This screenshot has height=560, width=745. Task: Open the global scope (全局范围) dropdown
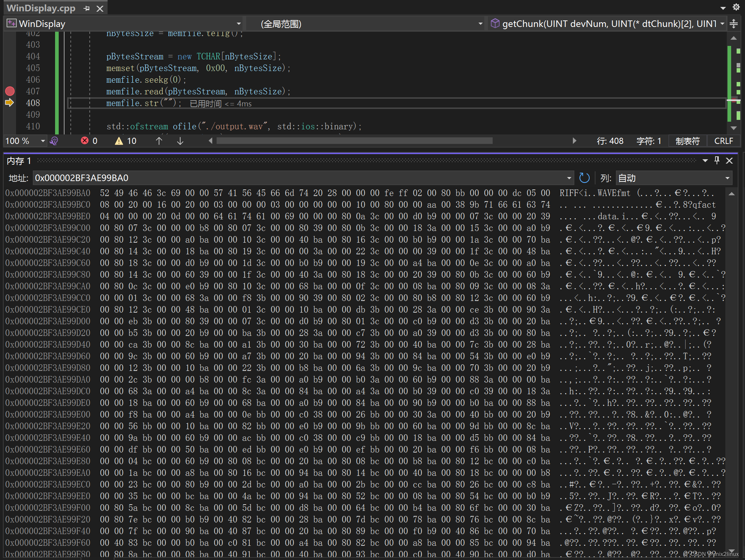480,24
